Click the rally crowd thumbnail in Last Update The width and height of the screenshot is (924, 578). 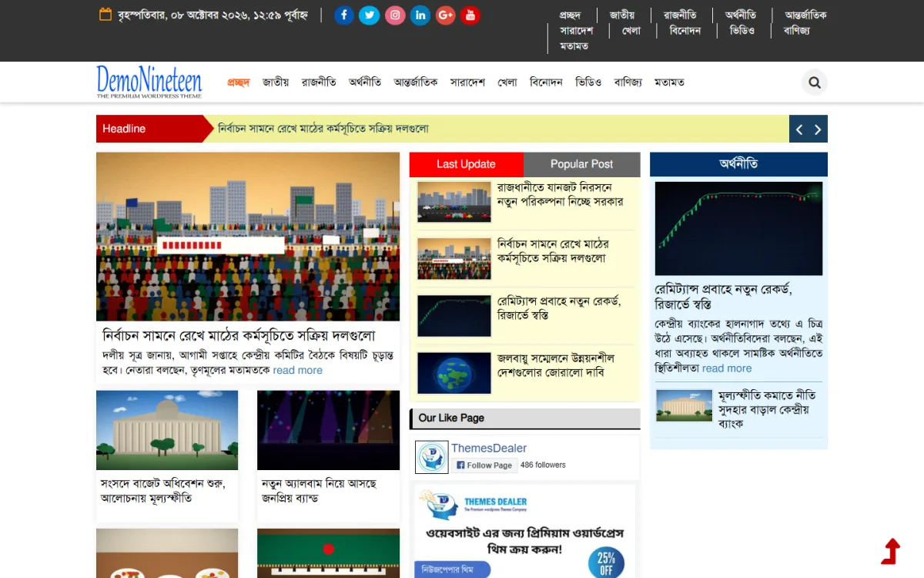(454, 259)
